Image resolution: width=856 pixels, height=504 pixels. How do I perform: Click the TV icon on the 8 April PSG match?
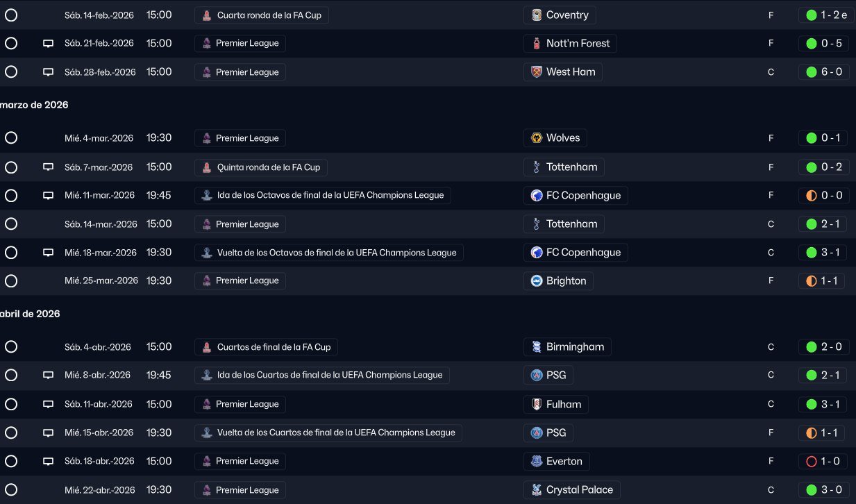click(48, 376)
